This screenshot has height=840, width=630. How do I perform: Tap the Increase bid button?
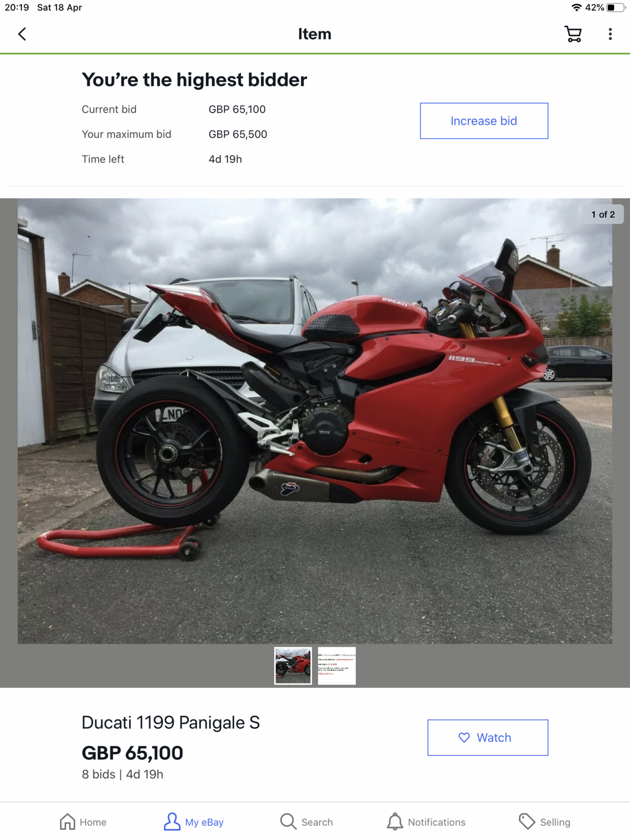tap(484, 121)
